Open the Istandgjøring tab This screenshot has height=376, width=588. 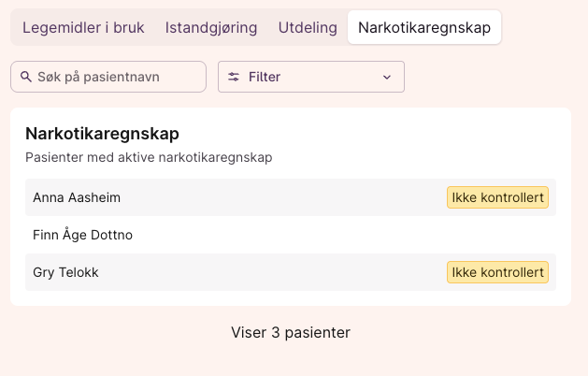211,27
